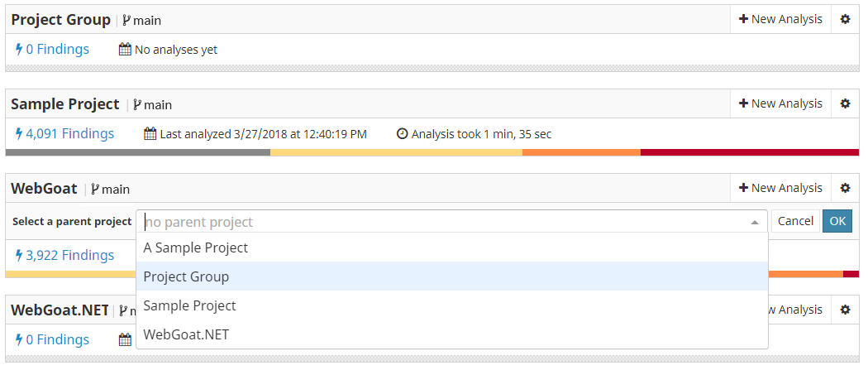Open settings gear for Project Group

coord(845,19)
